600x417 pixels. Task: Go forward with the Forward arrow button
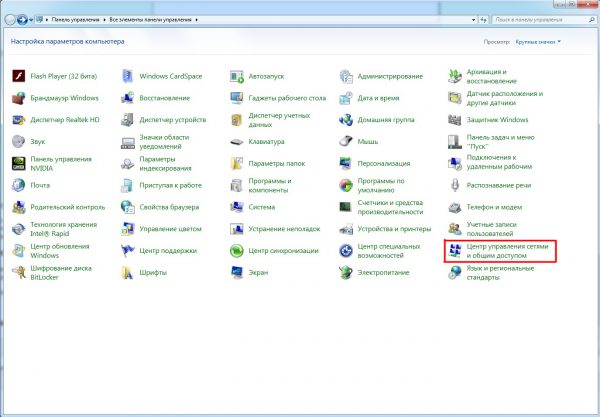point(22,20)
